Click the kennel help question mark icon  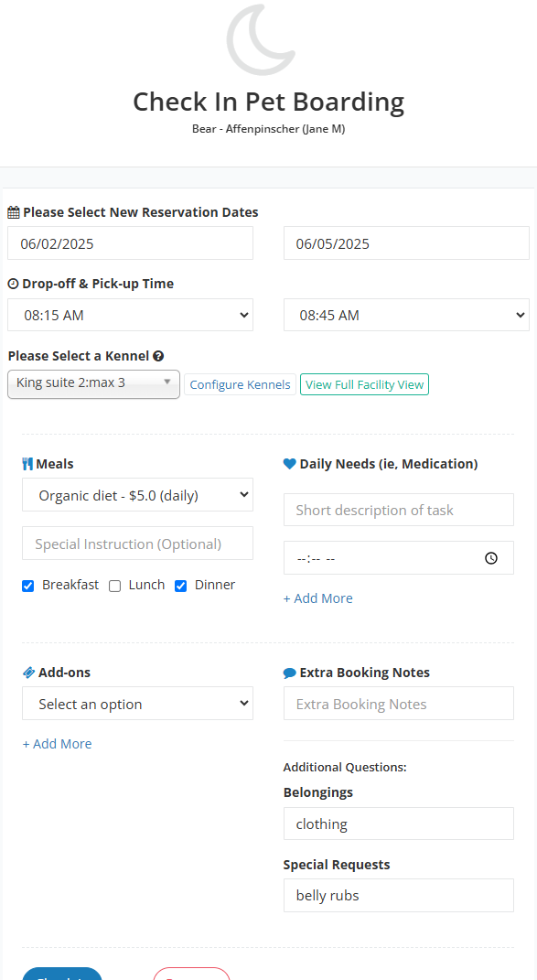(158, 356)
